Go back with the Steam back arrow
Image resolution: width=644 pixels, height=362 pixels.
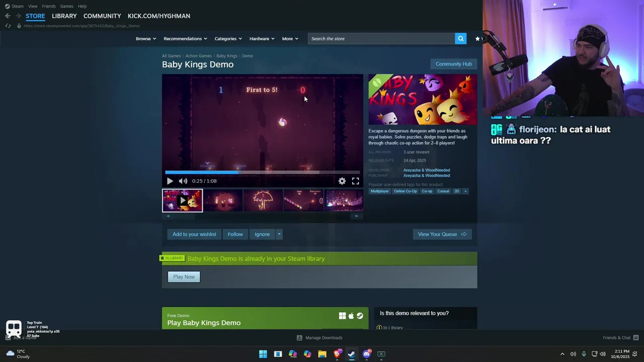coord(8,16)
